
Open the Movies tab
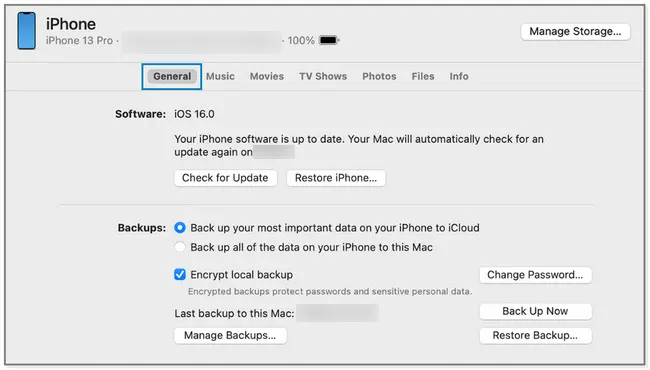click(x=267, y=76)
